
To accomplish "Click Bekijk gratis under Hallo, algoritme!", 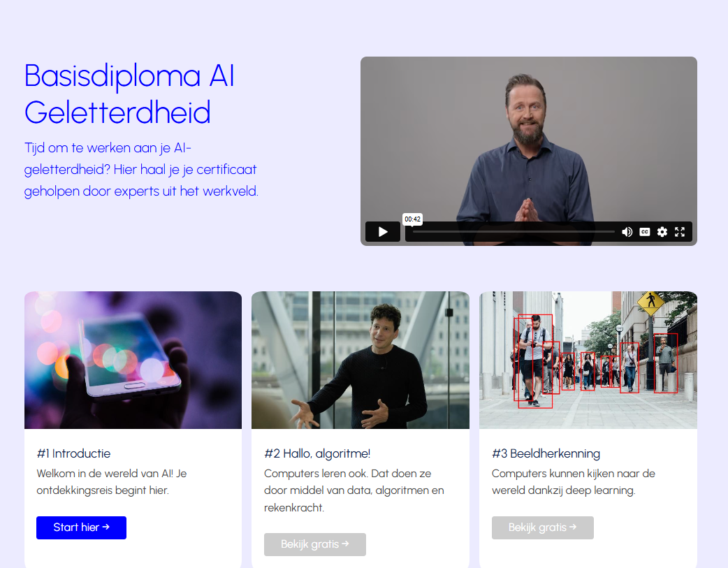I will tap(315, 544).
